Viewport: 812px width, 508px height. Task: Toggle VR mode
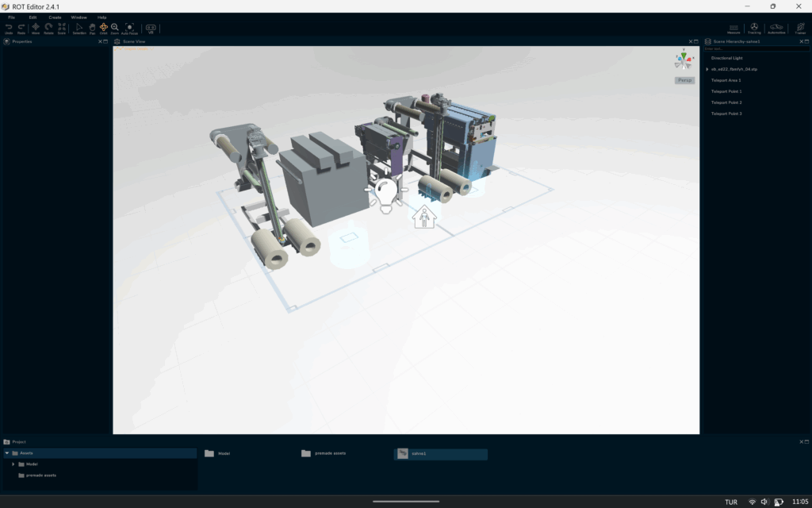coord(151,28)
